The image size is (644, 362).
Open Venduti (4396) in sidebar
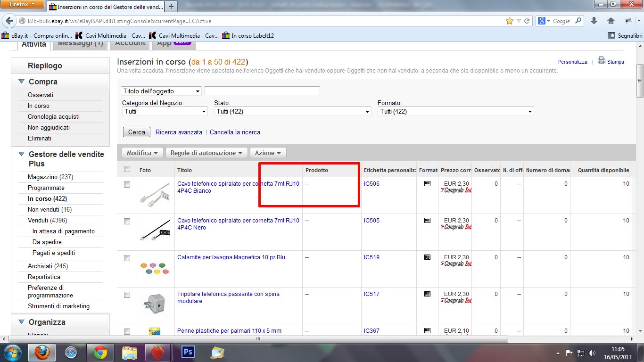coord(47,220)
